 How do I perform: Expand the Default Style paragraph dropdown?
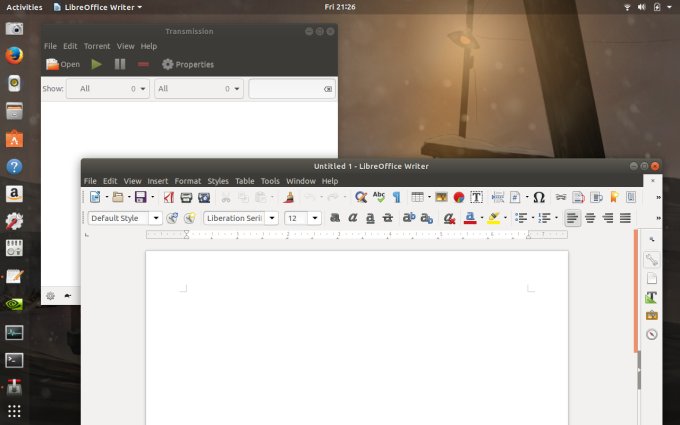[x=155, y=218]
